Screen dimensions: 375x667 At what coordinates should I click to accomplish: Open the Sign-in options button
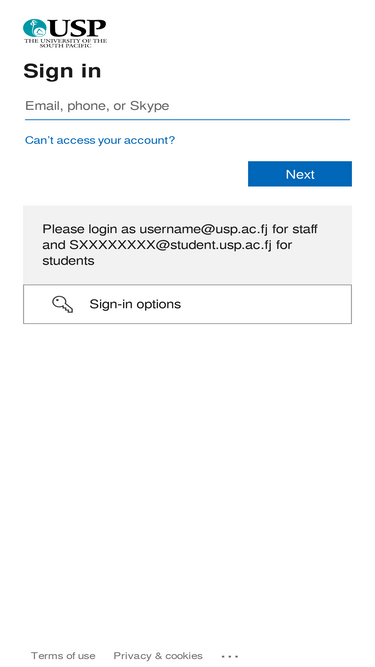[187, 304]
